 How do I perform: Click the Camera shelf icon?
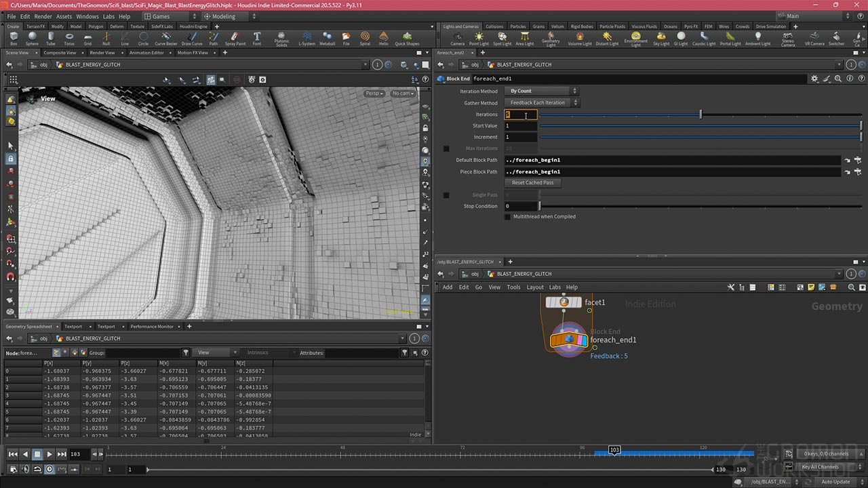tap(458, 38)
